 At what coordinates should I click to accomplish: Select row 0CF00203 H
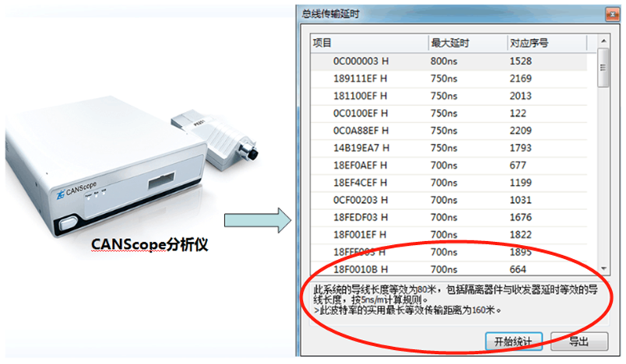tap(449, 200)
